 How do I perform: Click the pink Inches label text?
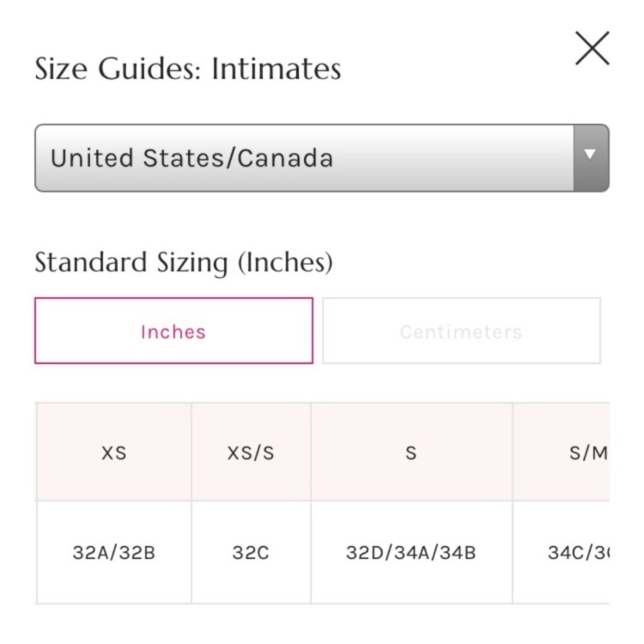(x=173, y=332)
